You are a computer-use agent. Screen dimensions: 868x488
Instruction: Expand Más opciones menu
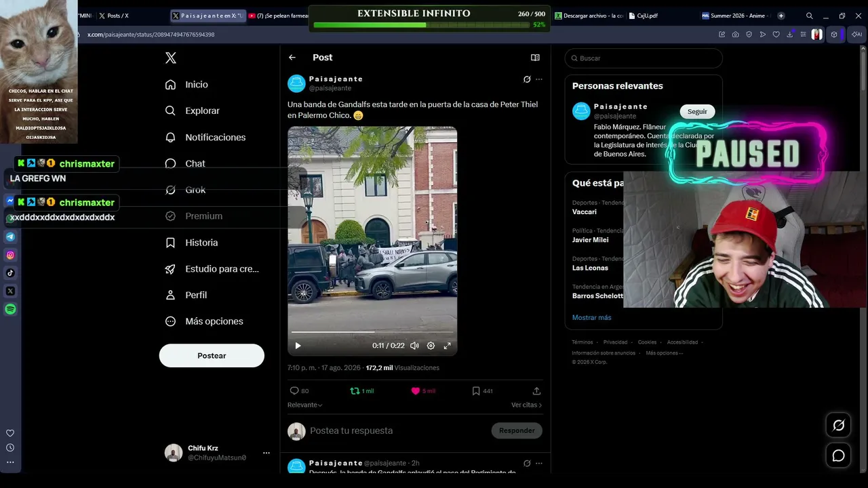tap(204, 321)
